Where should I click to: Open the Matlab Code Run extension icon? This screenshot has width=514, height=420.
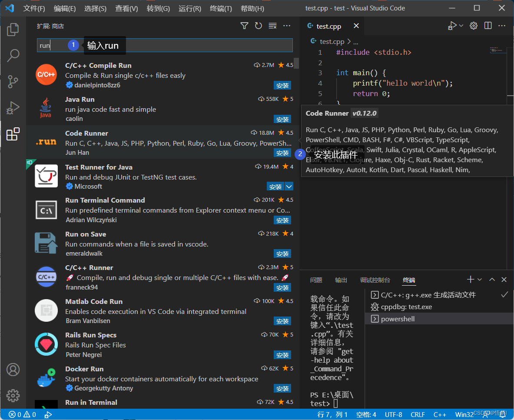[x=46, y=310]
